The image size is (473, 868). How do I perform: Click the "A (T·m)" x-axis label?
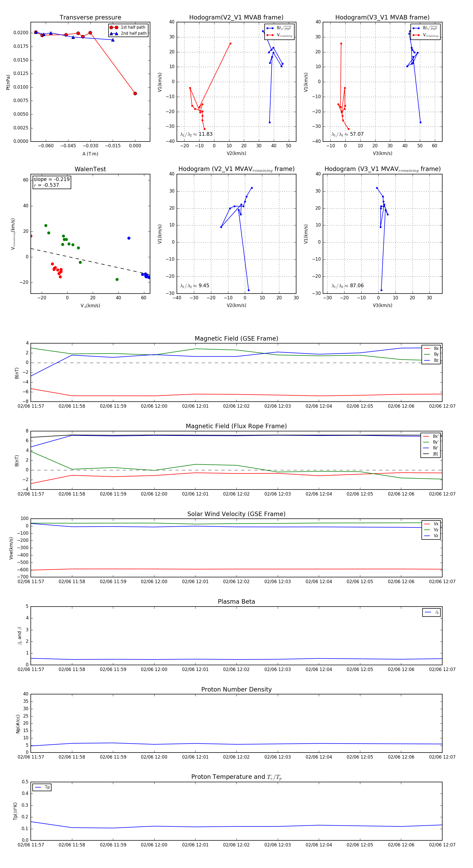90,154
